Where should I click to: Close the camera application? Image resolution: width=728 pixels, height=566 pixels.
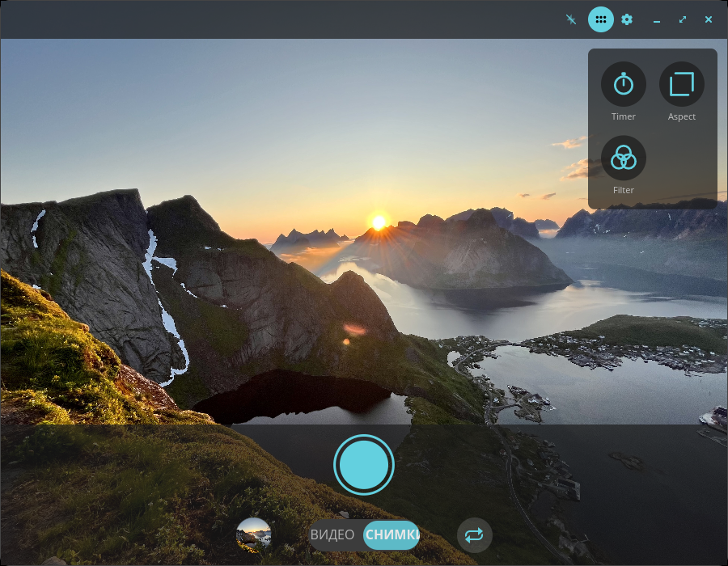pyautogui.click(x=709, y=19)
